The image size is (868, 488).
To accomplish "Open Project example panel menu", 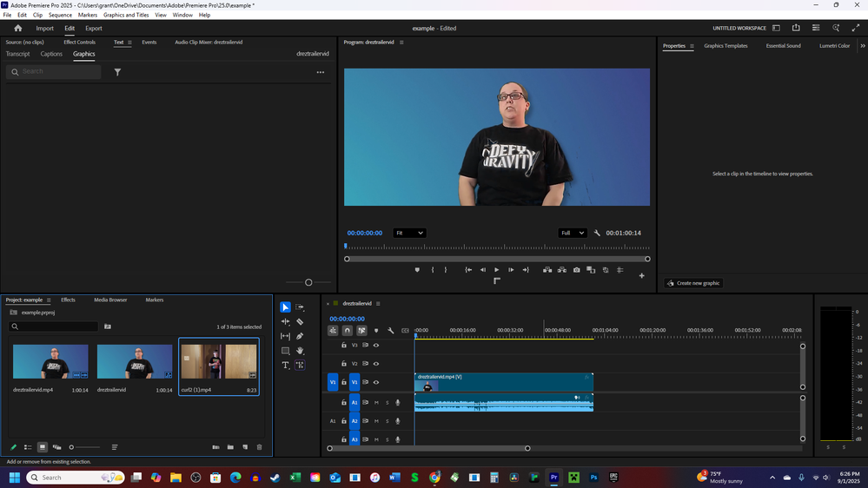I will [x=49, y=300].
